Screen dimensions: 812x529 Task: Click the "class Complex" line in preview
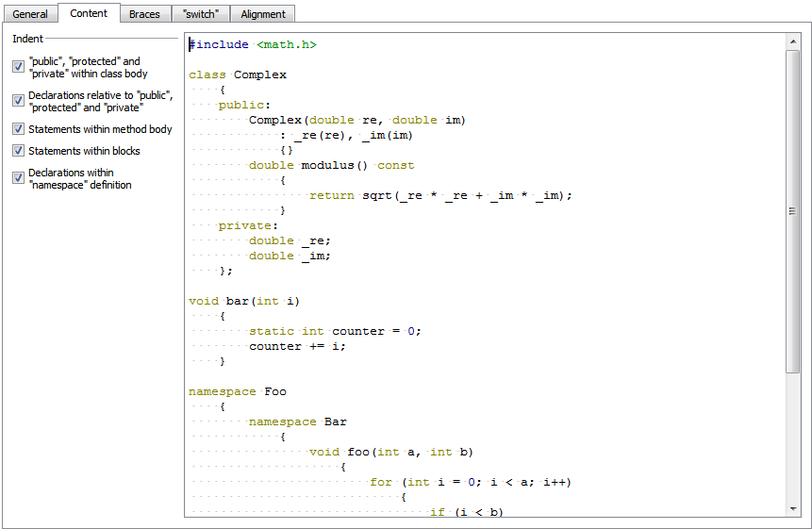pyautogui.click(x=237, y=75)
